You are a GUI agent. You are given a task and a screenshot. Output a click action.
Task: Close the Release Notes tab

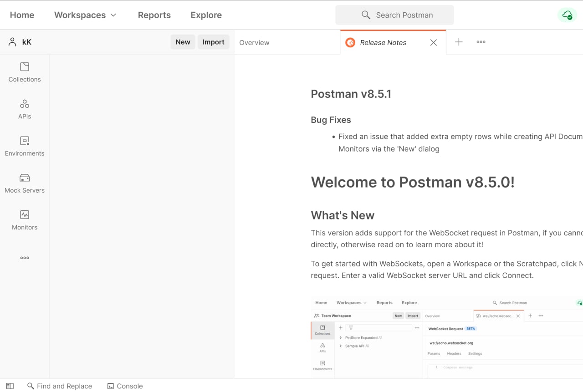click(x=434, y=42)
